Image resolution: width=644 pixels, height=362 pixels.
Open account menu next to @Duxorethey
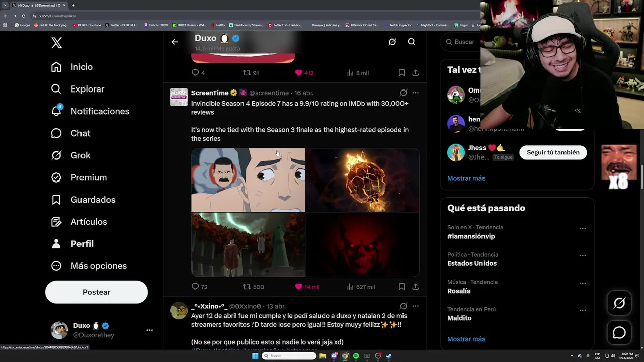coord(149,330)
